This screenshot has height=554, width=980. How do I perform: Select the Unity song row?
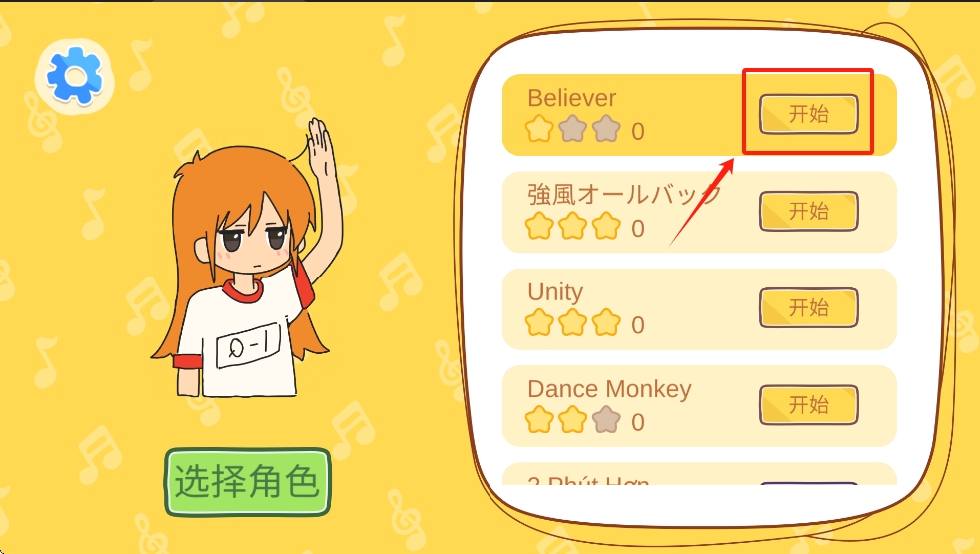(x=699, y=308)
